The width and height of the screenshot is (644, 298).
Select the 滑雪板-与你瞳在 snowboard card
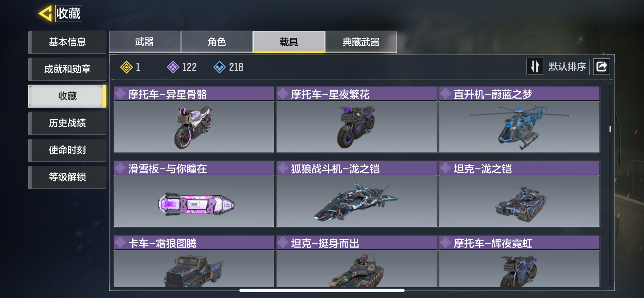click(x=194, y=194)
